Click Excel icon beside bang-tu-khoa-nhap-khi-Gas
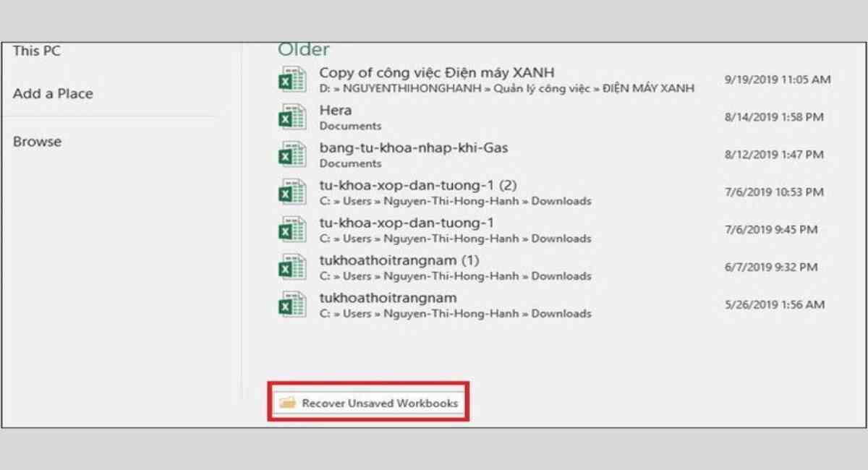Screen dimensions: 868x470 pos(292,154)
